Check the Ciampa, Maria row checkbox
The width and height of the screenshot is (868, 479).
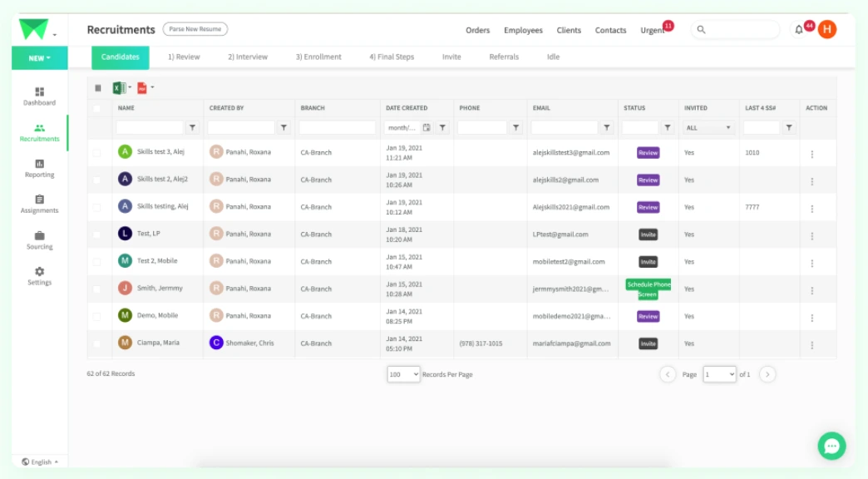pos(97,343)
